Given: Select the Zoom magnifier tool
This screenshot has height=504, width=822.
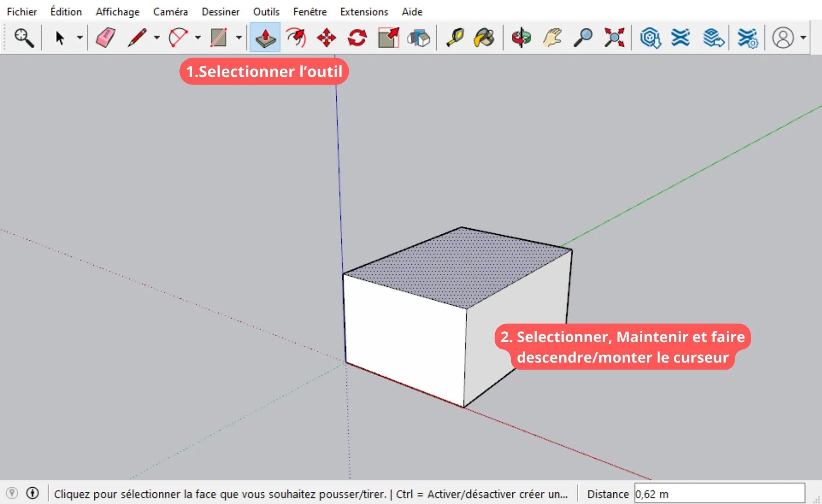Looking at the screenshot, I should tap(583, 38).
